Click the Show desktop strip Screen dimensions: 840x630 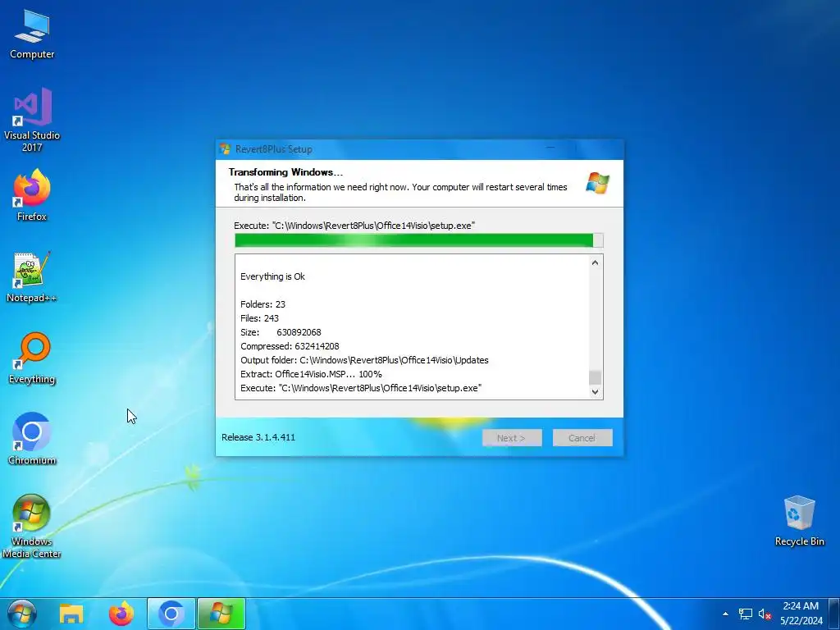point(834,614)
